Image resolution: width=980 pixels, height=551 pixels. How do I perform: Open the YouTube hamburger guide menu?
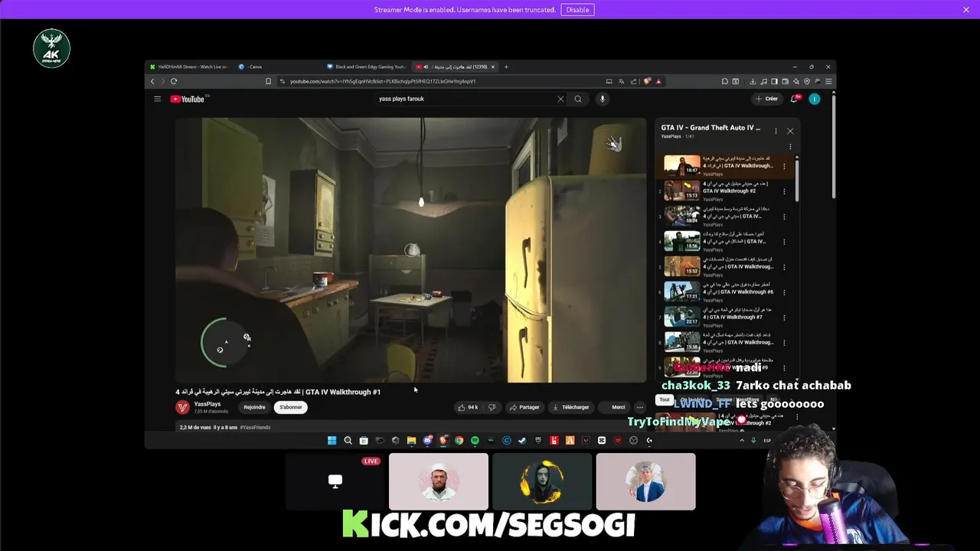[157, 99]
